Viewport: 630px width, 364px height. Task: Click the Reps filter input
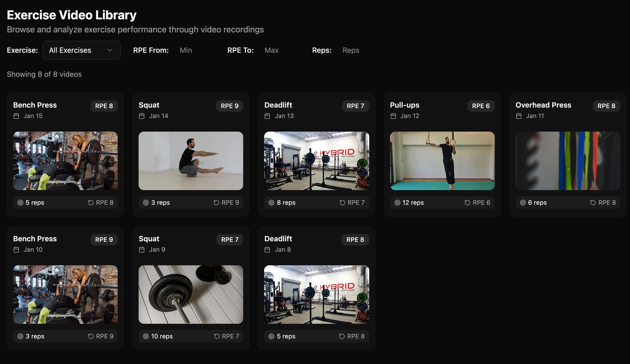(360, 50)
